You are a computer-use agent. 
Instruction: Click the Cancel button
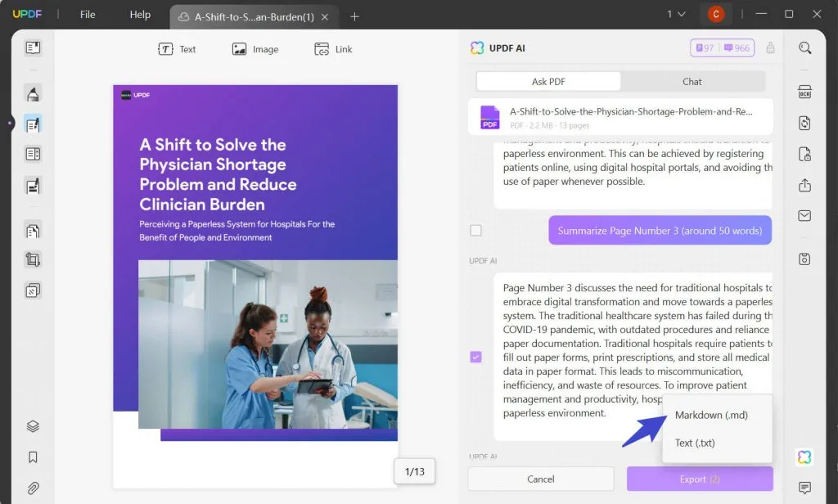[x=541, y=479]
